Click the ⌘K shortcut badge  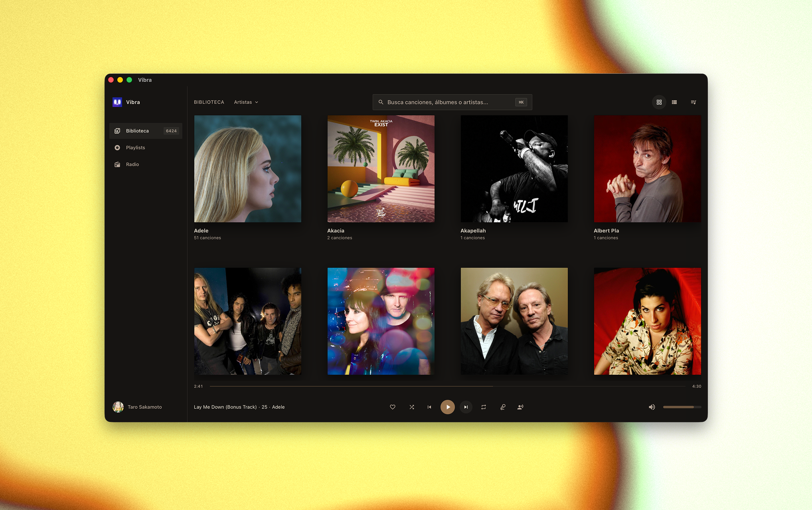[521, 102]
